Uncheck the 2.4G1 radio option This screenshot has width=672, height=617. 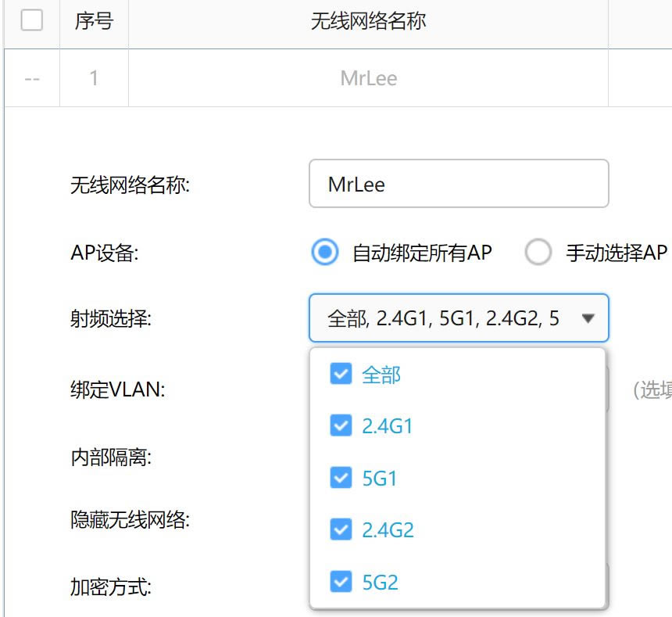point(341,425)
